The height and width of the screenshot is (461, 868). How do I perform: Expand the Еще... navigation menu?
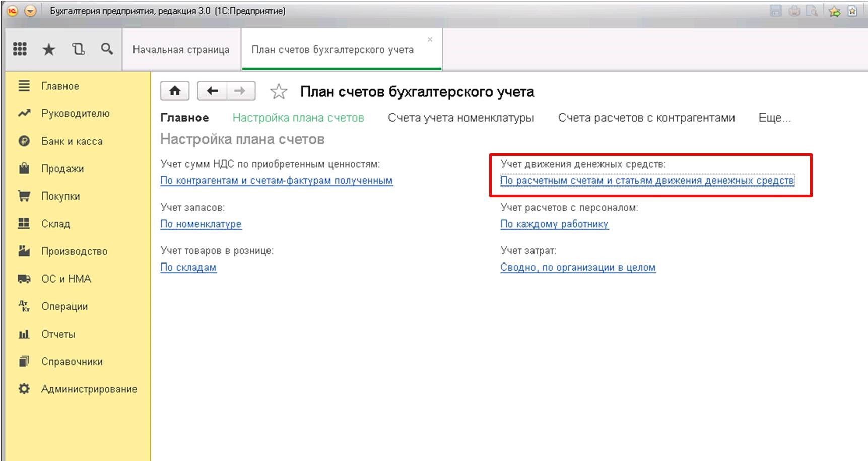tap(774, 118)
